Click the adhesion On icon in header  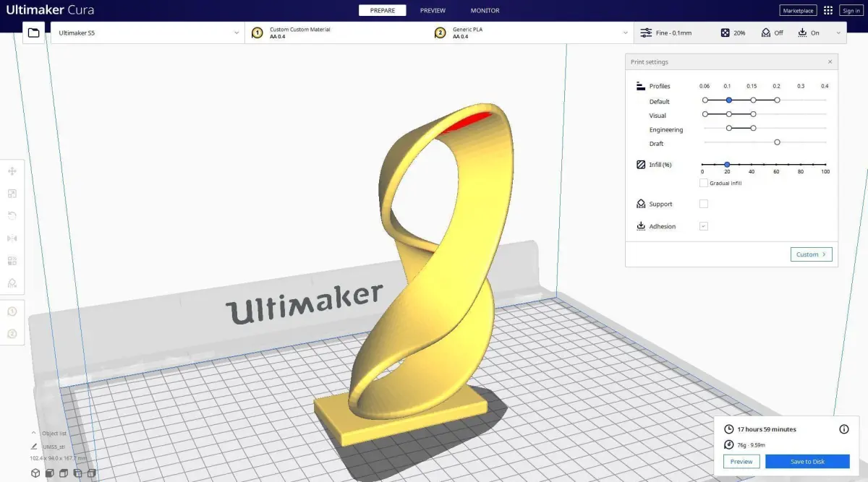(x=802, y=33)
